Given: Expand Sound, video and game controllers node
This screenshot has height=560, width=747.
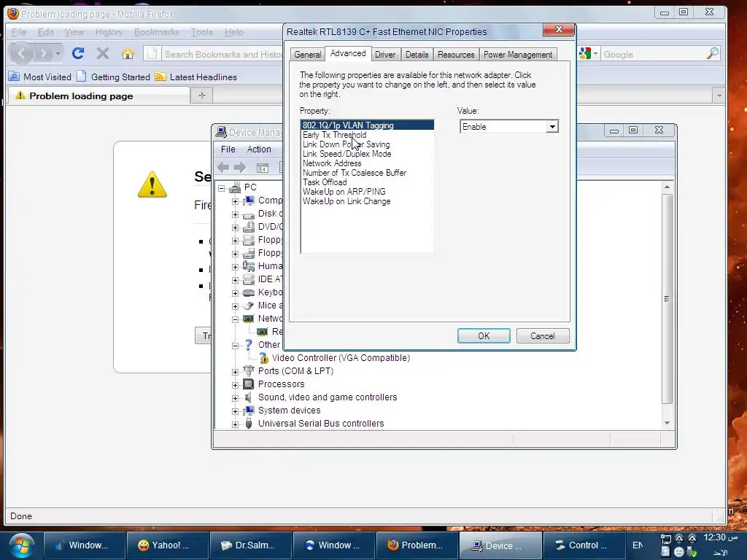Looking at the screenshot, I should pos(236,398).
